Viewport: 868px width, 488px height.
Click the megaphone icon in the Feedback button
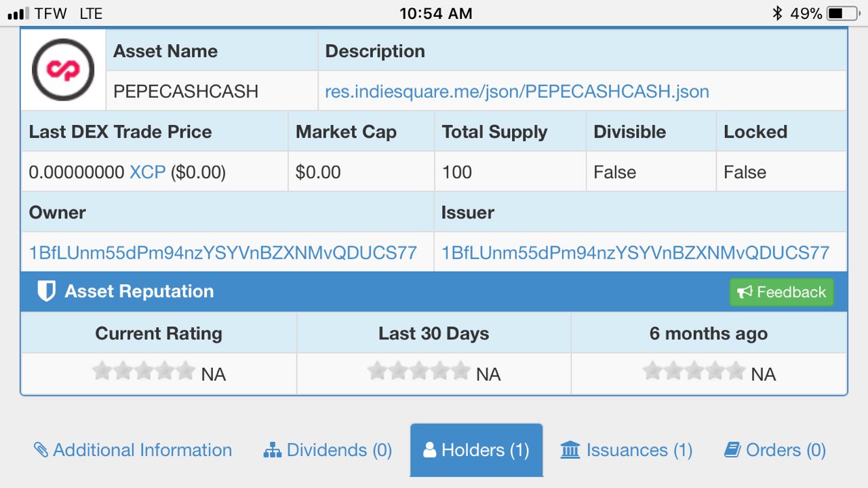pyautogui.click(x=745, y=292)
